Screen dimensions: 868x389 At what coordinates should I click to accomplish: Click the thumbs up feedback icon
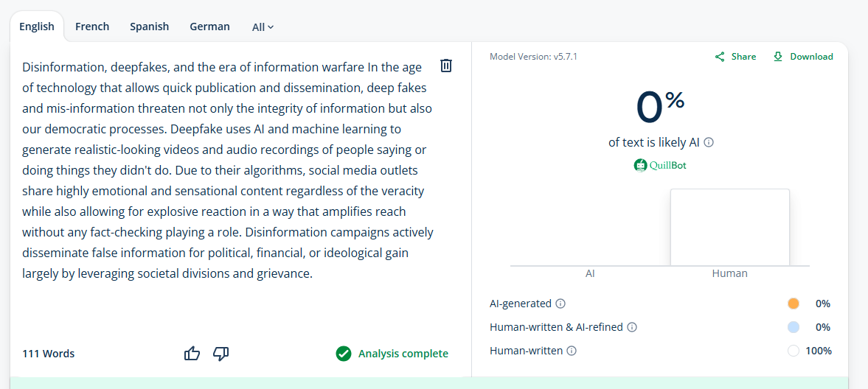click(x=192, y=354)
